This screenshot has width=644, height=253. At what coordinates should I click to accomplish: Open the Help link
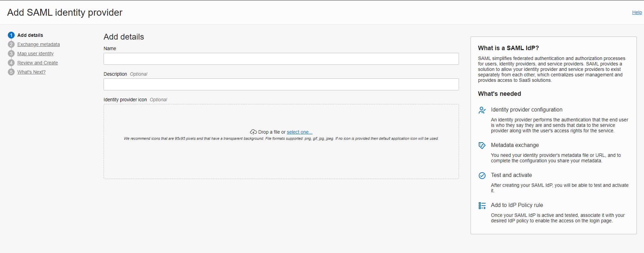click(637, 12)
